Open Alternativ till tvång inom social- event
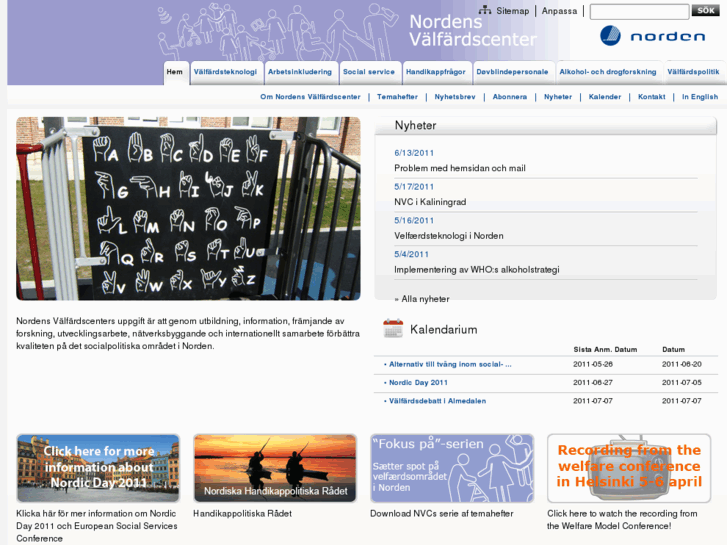This screenshot has height=545, width=727. (x=450, y=365)
